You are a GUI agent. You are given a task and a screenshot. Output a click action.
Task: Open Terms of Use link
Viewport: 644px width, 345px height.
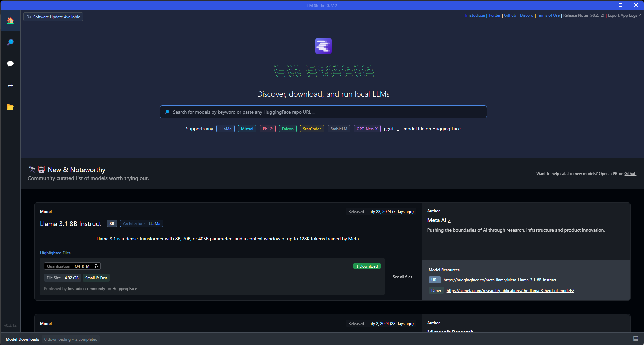[x=548, y=15]
